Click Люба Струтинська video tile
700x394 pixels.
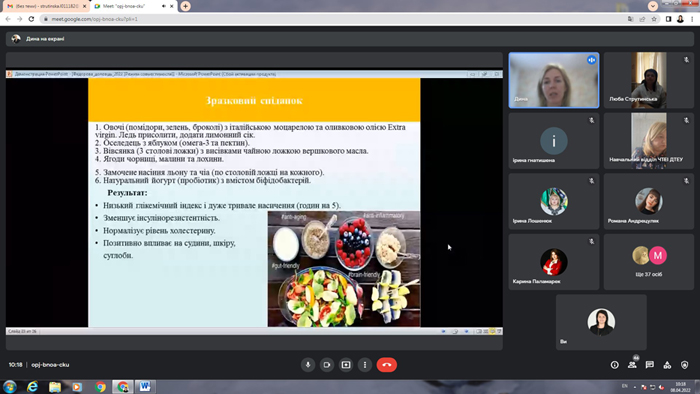click(x=649, y=80)
